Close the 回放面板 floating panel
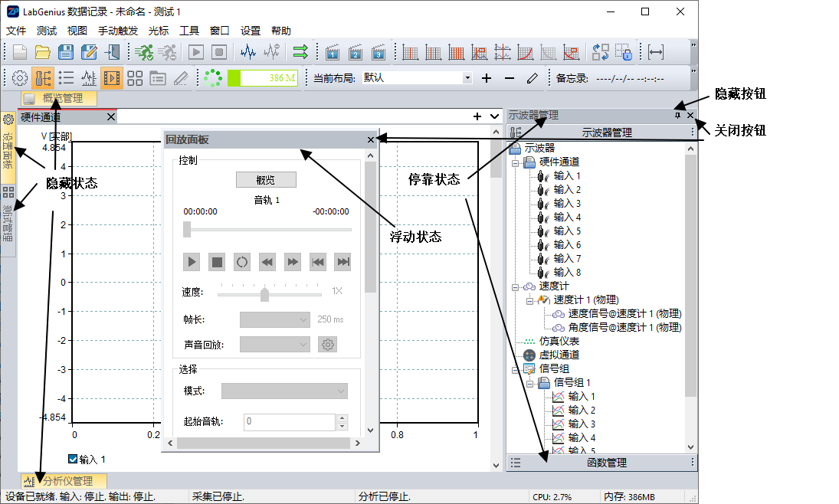Screen dimensions: 839x504 click(x=371, y=139)
